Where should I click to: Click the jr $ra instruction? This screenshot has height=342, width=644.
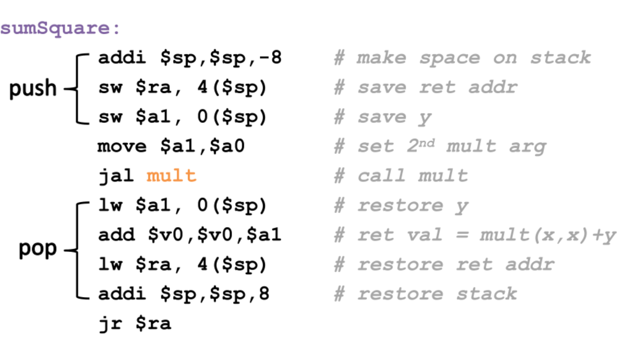135,323
